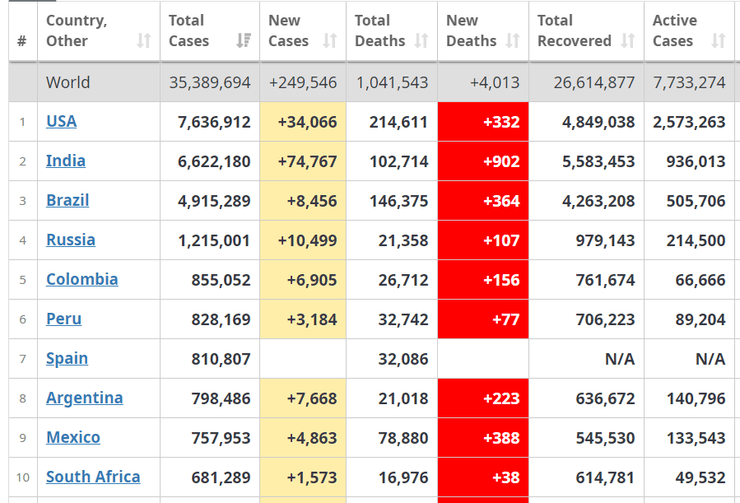Open the Russia country link

[71, 240]
